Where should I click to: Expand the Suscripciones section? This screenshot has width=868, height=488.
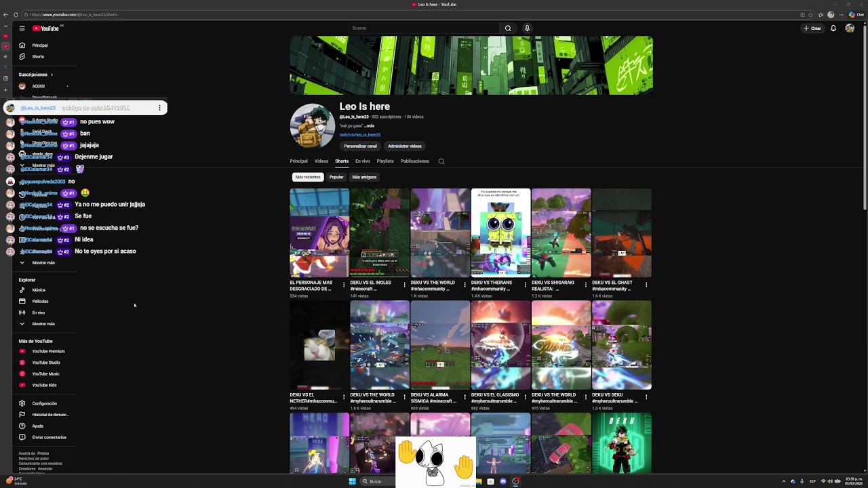pos(36,75)
